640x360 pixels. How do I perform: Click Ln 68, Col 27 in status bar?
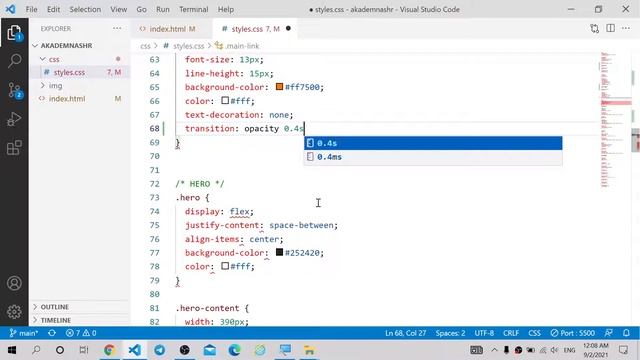tap(405, 333)
